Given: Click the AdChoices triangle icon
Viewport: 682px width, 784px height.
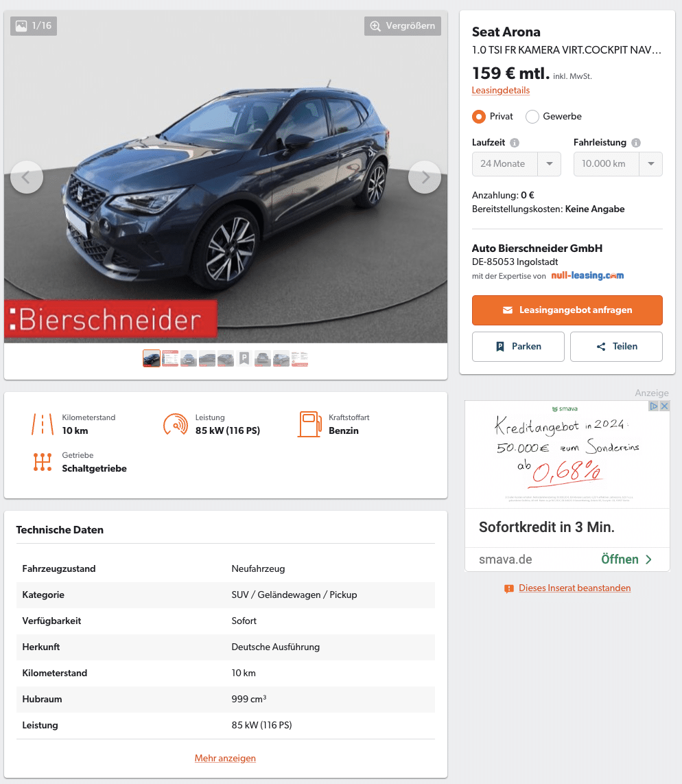Looking at the screenshot, I should click(653, 406).
